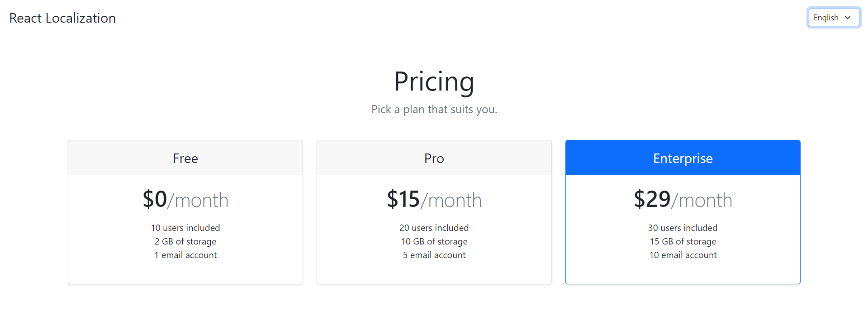Screen dimensions: 868x321
Task: Click "15 GB of storage" in the Enterprise plan
Action: coord(683,241)
